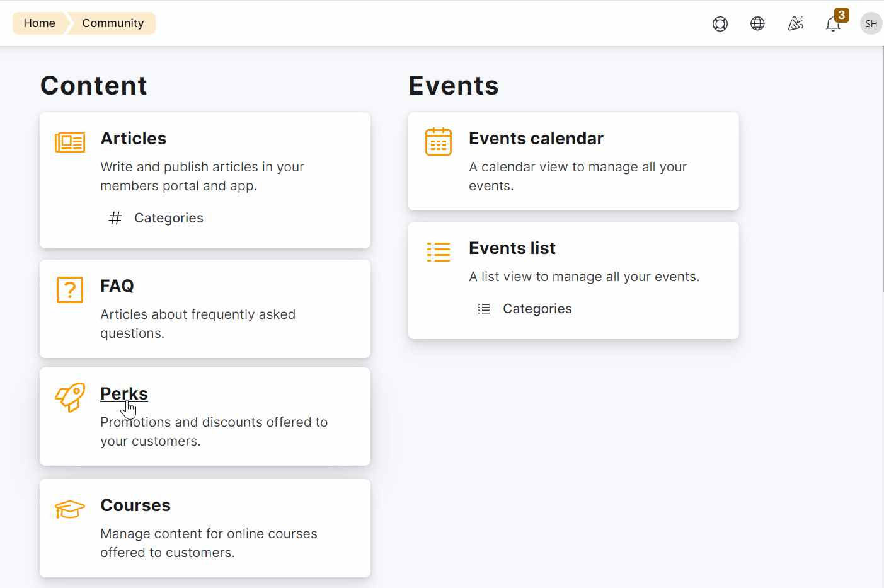This screenshot has width=884, height=588.
Task: Click 'Articles about frequently asked questions' text
Action: click(198, 324)
